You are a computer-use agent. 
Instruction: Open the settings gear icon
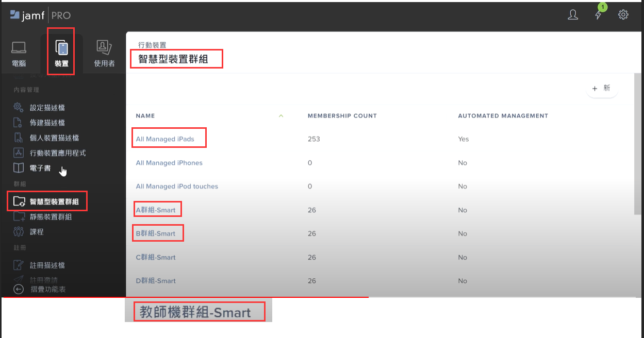(x=623, y=14)
